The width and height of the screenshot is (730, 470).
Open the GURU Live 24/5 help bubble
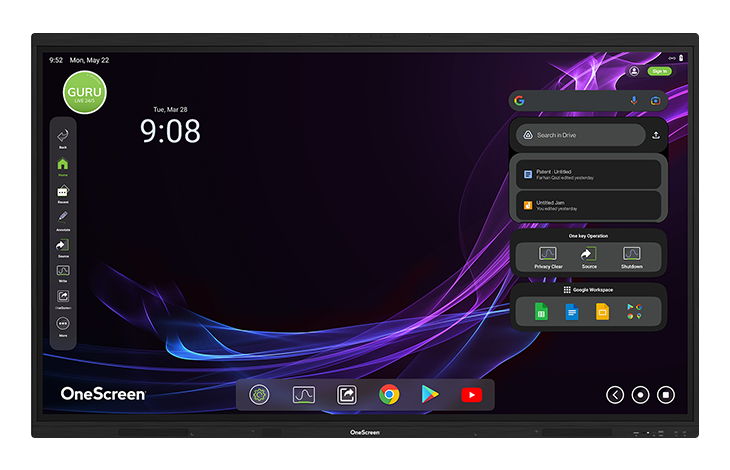point(85,92)
